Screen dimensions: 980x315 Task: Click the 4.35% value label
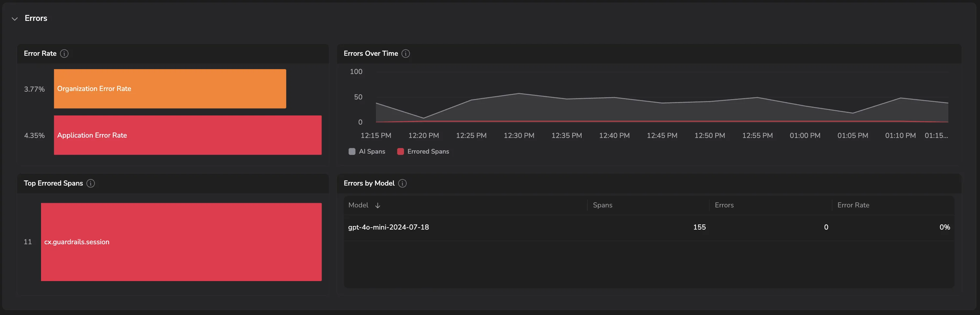pyautogui.click(x=34, y=136)
